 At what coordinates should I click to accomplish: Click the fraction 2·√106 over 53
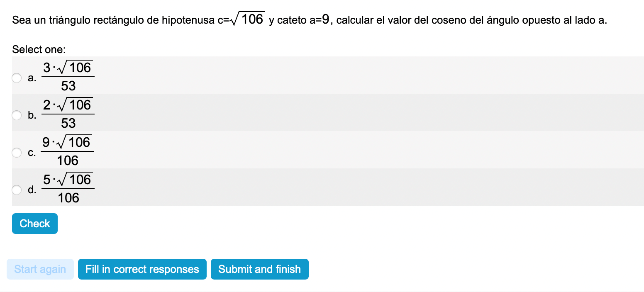68,114
